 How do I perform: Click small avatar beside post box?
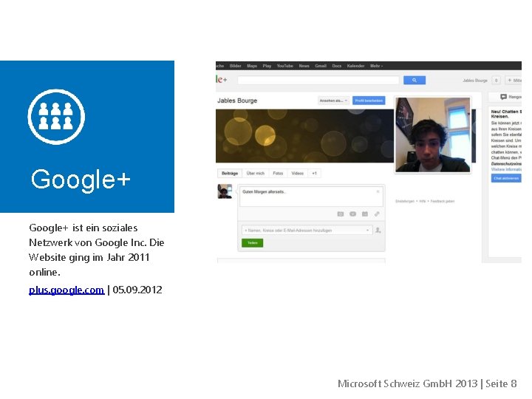click(x=225, y=191)
